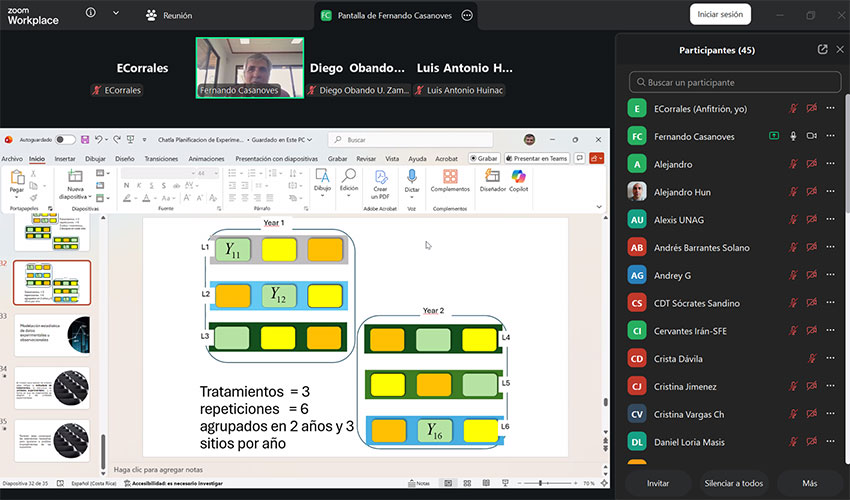Click the Iniciar sesión button
Image resolution: width=850 pixels, height=500 pixels.
coord(719,14)
